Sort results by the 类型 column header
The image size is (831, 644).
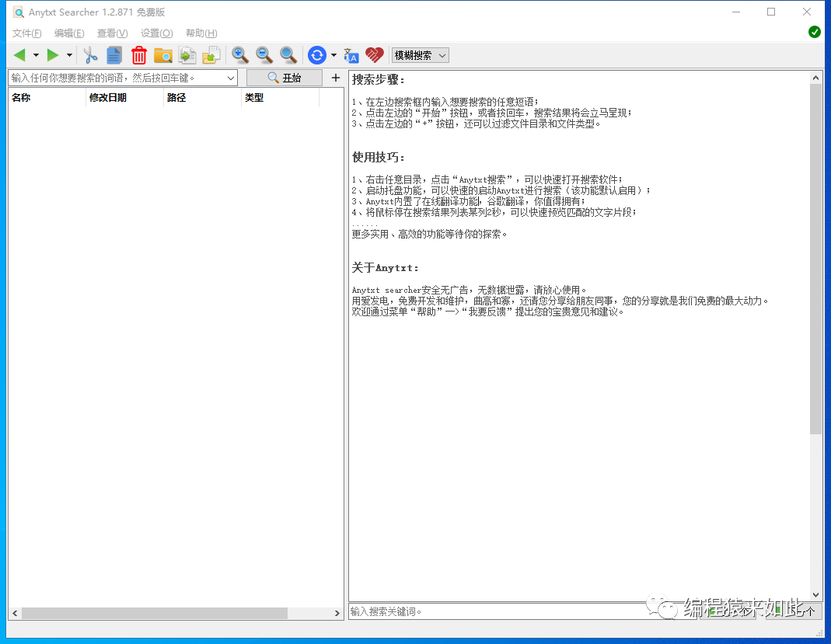[280, 97]
